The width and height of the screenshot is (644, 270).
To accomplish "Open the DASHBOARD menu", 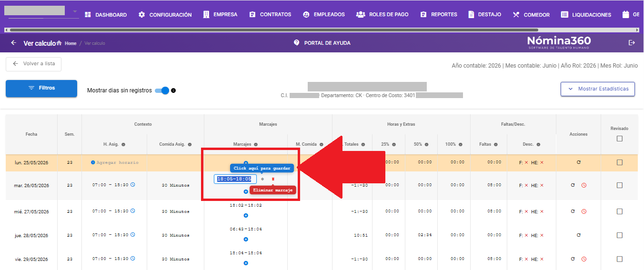I will pyautogui.click(x=105, y=15).
